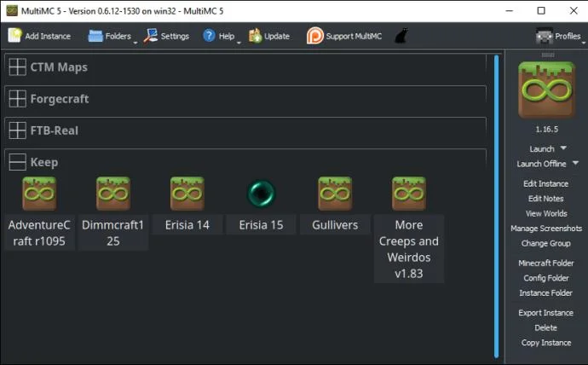Open the Config Folder
Screen dimensions: 588x365
tap(546, 278)
